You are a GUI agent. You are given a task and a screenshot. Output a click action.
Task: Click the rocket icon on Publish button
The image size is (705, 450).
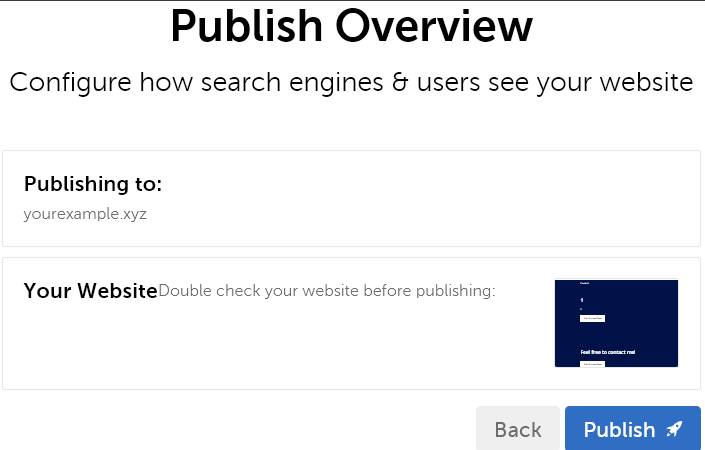click(x=675, y=429)
